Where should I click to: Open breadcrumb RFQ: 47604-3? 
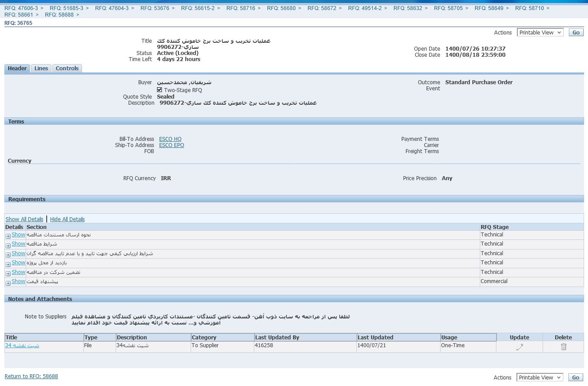point(112,8)
